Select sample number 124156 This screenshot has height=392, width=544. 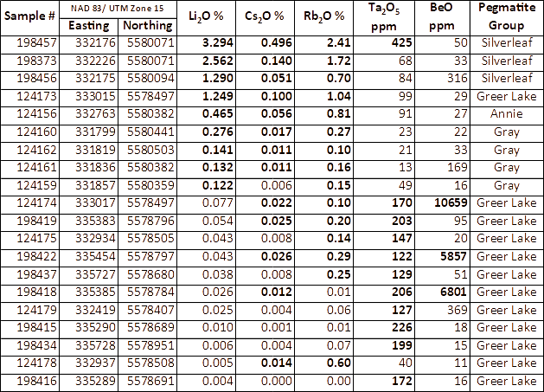[36, 114]
